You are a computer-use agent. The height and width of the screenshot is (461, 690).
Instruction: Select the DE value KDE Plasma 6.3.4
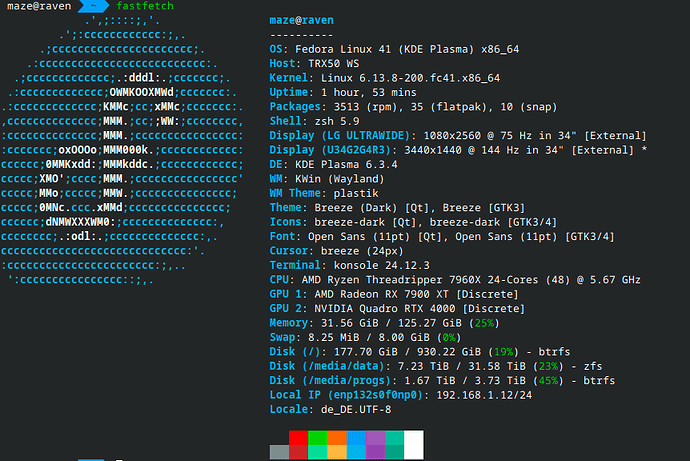click(346, 165)
